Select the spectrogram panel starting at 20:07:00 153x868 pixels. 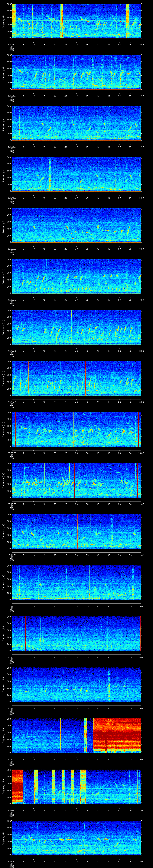coord(76,327)
